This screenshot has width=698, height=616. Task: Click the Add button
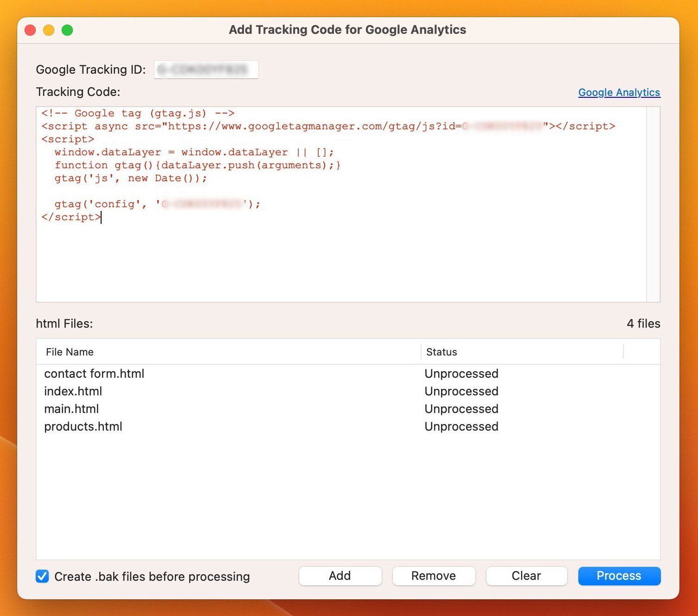(340, 576)
